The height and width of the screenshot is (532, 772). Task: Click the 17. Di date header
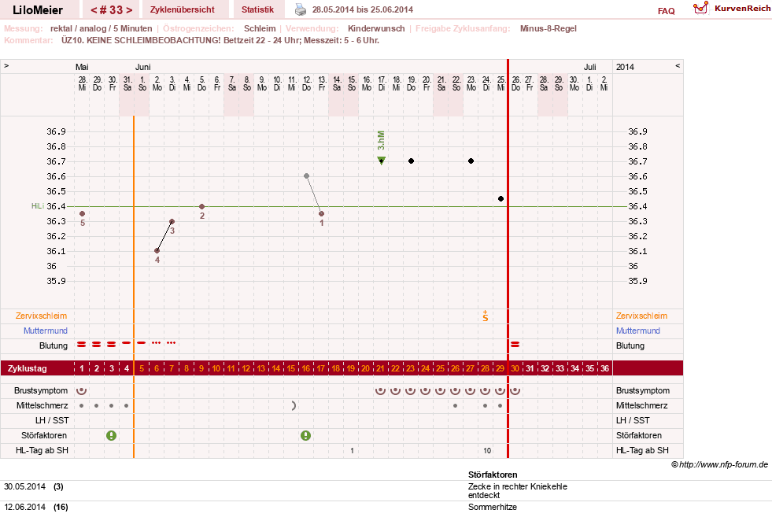382,83
